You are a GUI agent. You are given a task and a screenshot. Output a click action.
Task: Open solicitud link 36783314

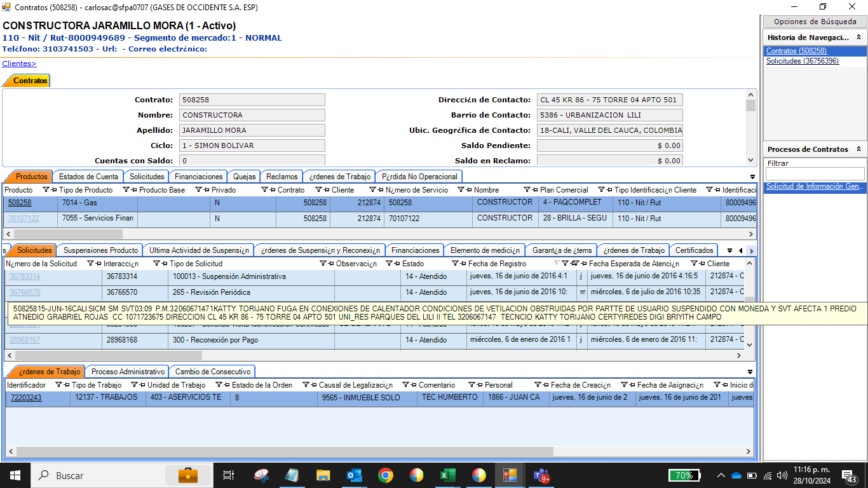[x=25, y=276]
